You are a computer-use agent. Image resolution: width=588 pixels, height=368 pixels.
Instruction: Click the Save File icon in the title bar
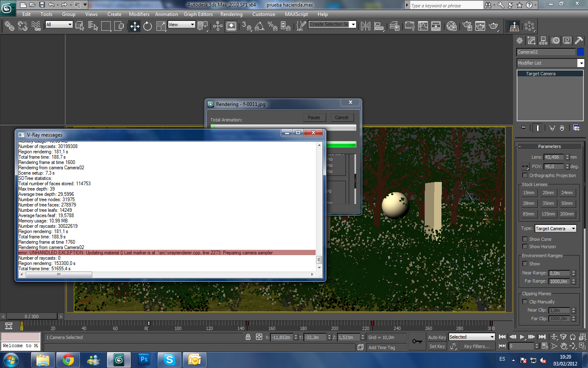(42, 5)
